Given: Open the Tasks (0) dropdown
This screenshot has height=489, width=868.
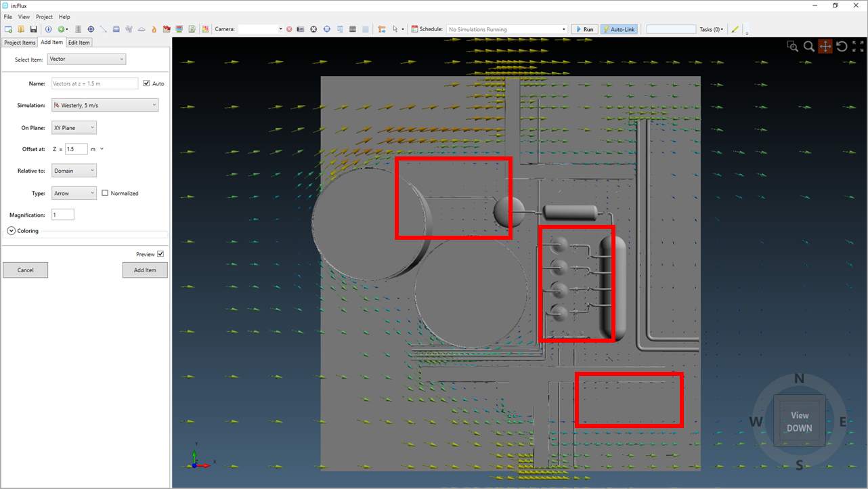Looking at the screenshot, I should [x=711, y=29].
